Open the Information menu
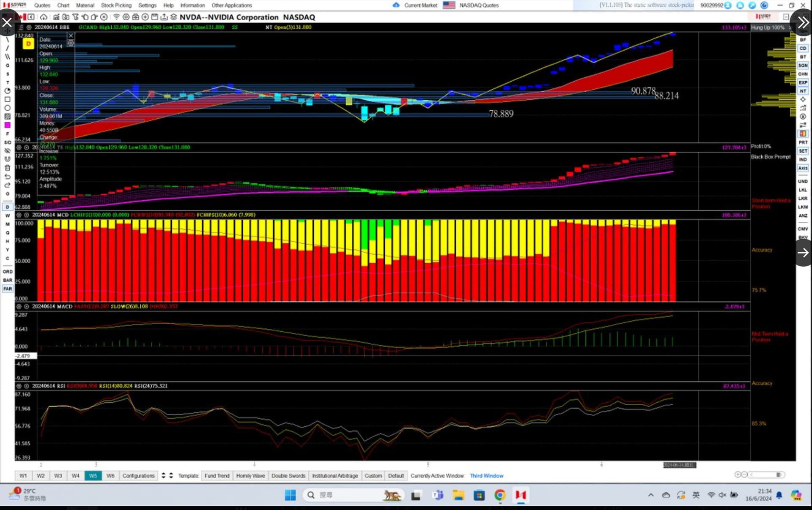This screenshot has width=812, height=510. [x=192, y=5]
